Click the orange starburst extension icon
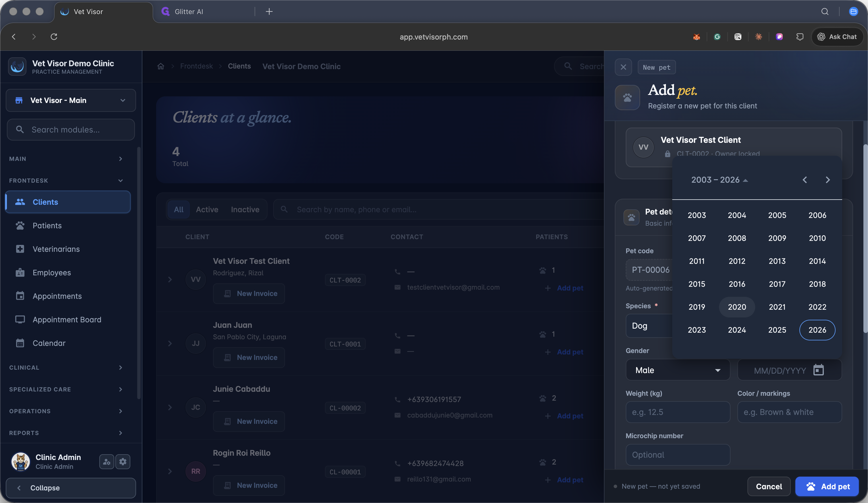The height and width of the screenshot is (503, 868). [x=758, y=37]
